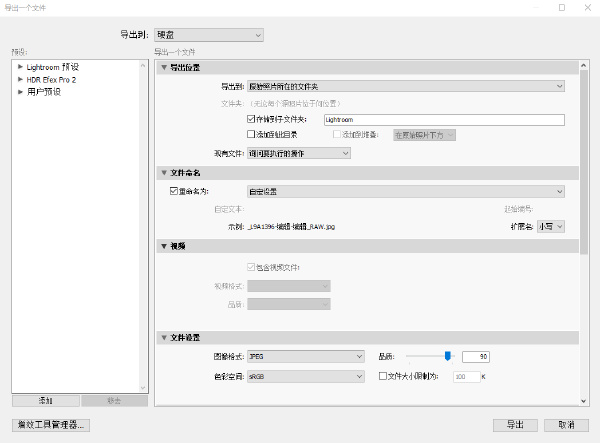The height and width of the screenshot is (443, 600).
Task: Expand the 用户预设 preset arrow
Action: pos(20,92)
